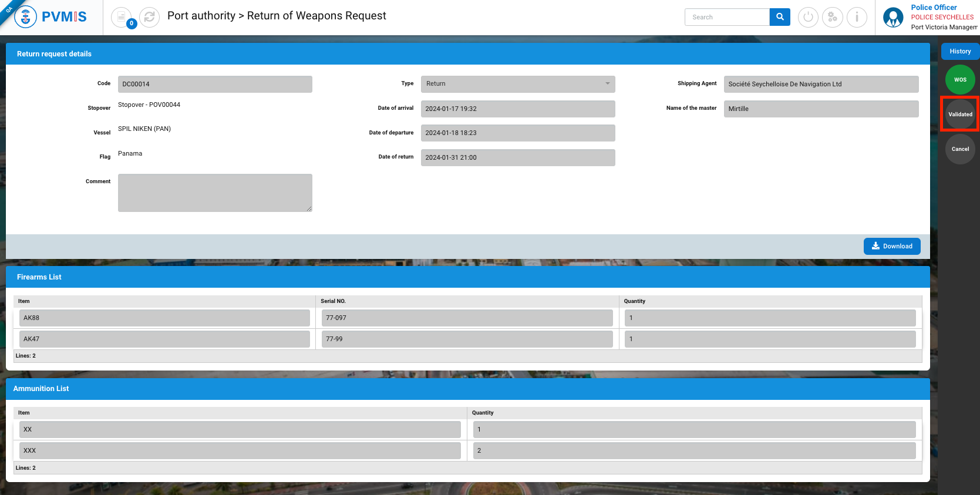Click the green WOS status button
980x495 pixels.
[x=960, y=80]
